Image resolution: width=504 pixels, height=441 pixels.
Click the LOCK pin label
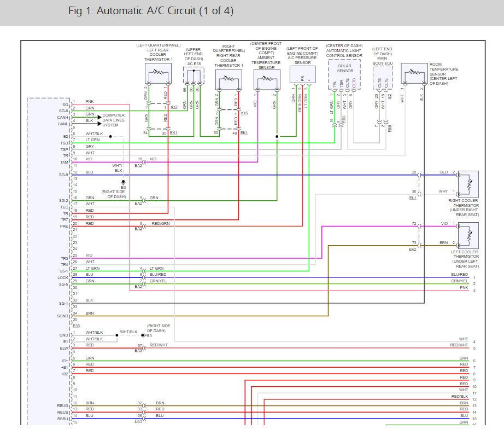63,277
